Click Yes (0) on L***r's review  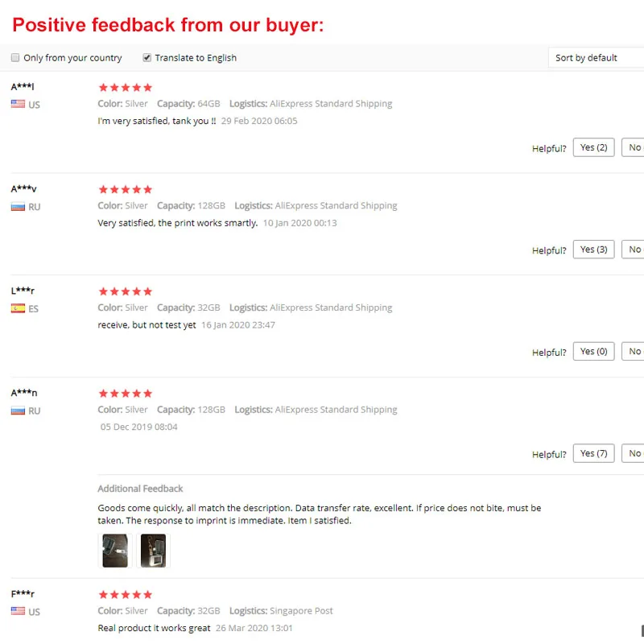click(x=593, y=352)
